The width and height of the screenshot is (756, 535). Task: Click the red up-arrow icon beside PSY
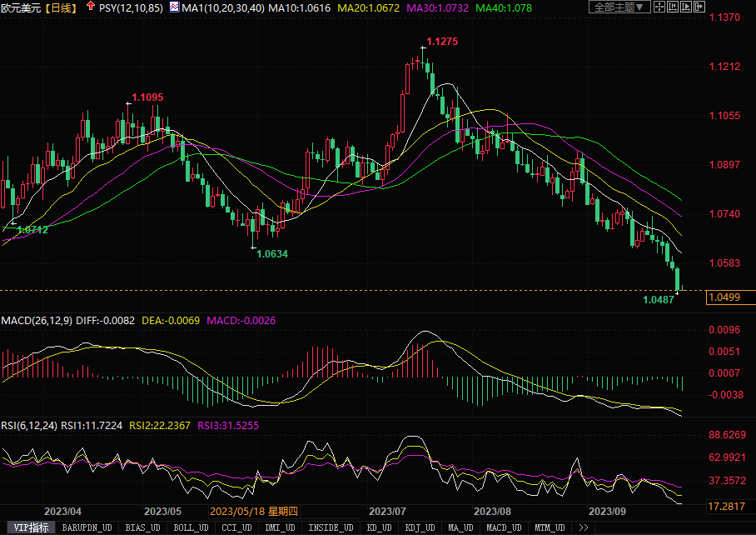pyautogui.click(x=90, y=7)
